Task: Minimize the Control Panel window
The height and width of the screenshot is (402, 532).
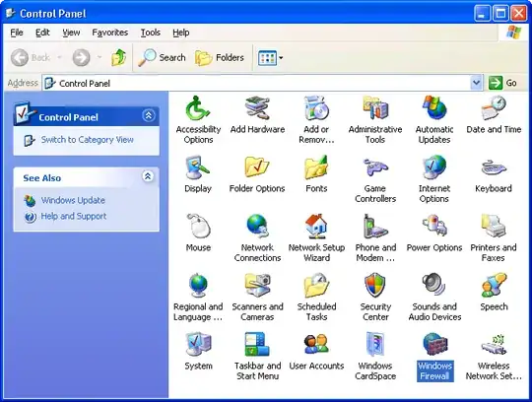Action: [482, 14]
